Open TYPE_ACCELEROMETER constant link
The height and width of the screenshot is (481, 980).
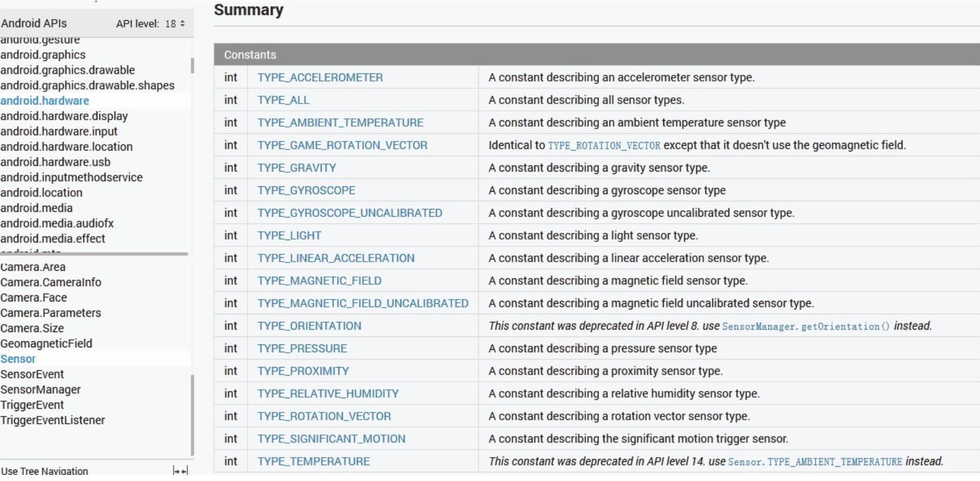[x=320, y=77]
